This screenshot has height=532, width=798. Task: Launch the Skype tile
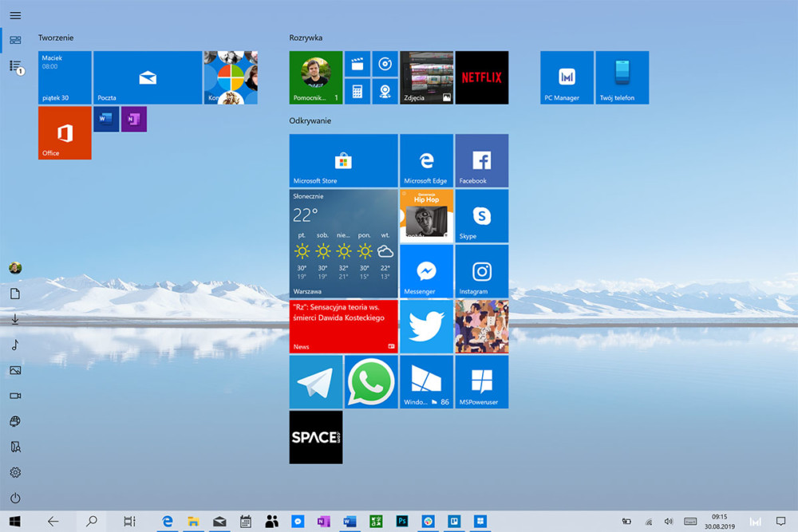(482, 216)
